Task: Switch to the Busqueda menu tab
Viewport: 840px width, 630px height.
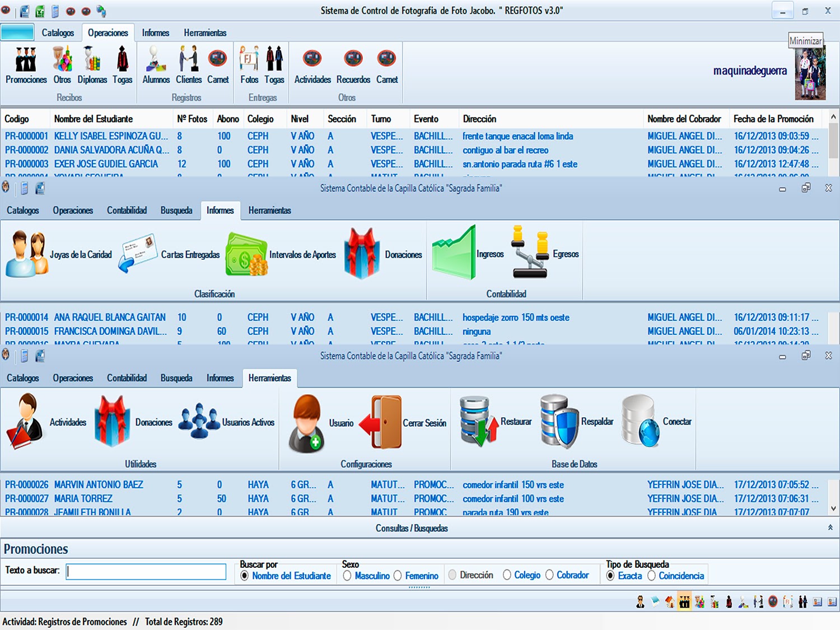Action: [176, 378]
